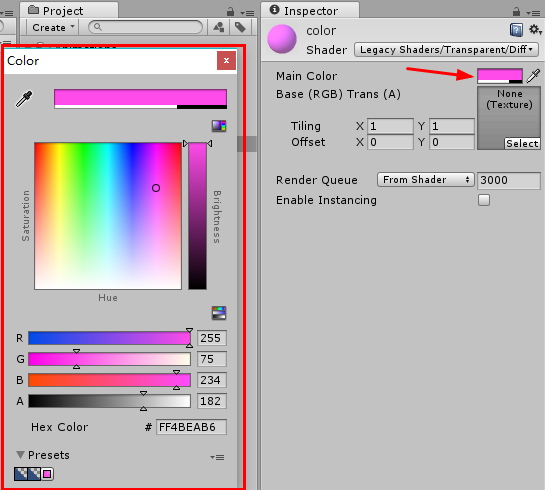The image size is (545, 490).
Task: Click the vertical Brightness slider
Action: (197, 216)
